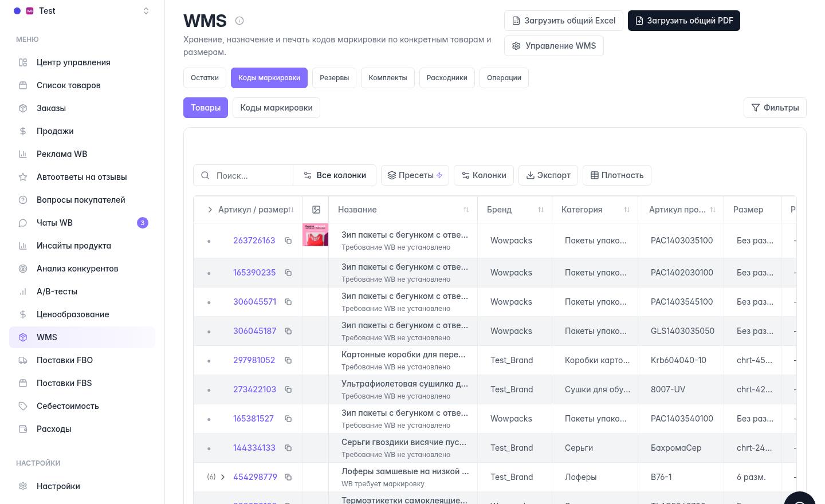Open Инсайты продукта
The width and height of the screenshot is (825, 504).
[82, 246]
